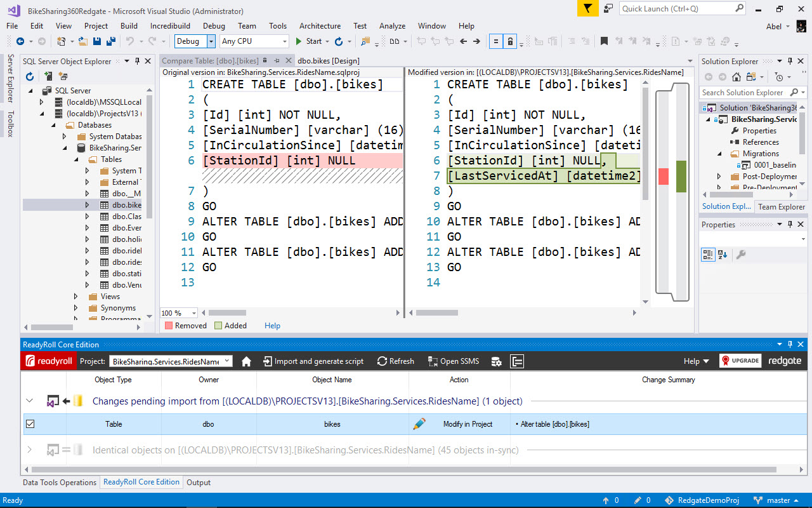Pin the SQL Server Object Explorer panel
This screenshot has height=508, width=812.
pos(138,62)
